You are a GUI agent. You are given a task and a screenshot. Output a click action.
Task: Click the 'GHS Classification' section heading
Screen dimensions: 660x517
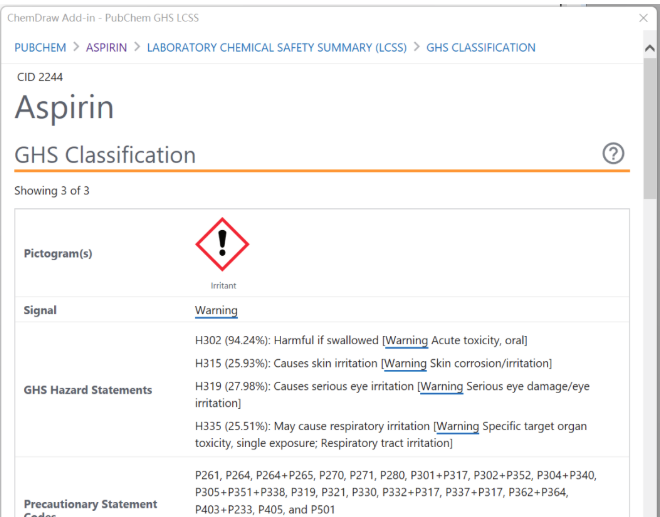point(105,155)
